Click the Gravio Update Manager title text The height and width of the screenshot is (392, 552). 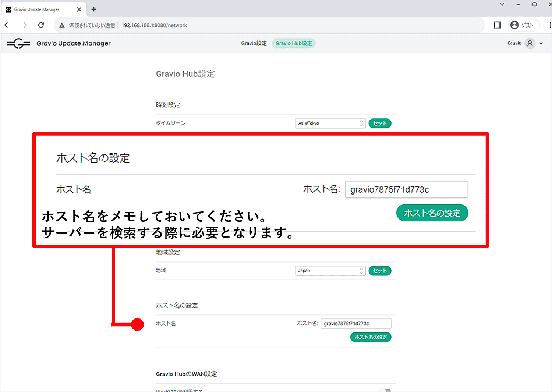coord(74,43)
